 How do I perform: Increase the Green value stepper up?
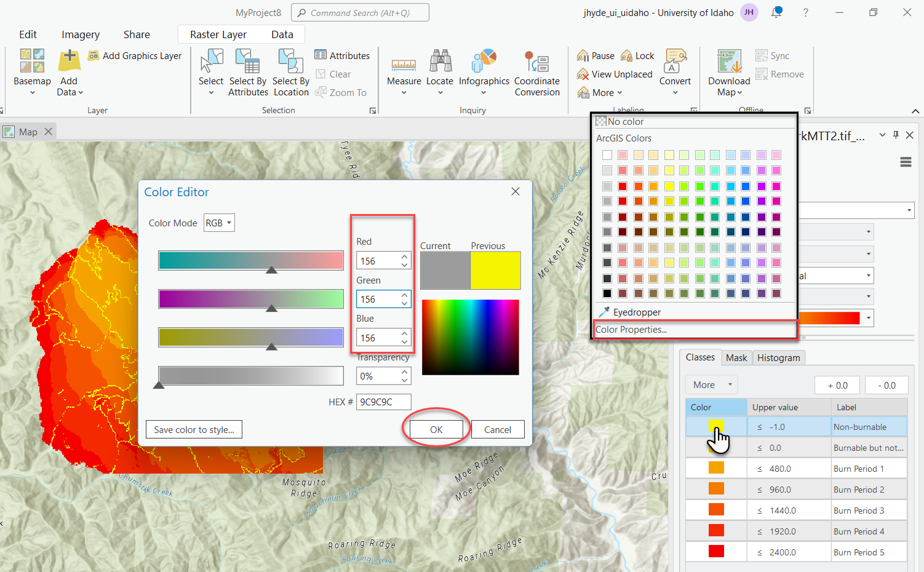point(404,295)
